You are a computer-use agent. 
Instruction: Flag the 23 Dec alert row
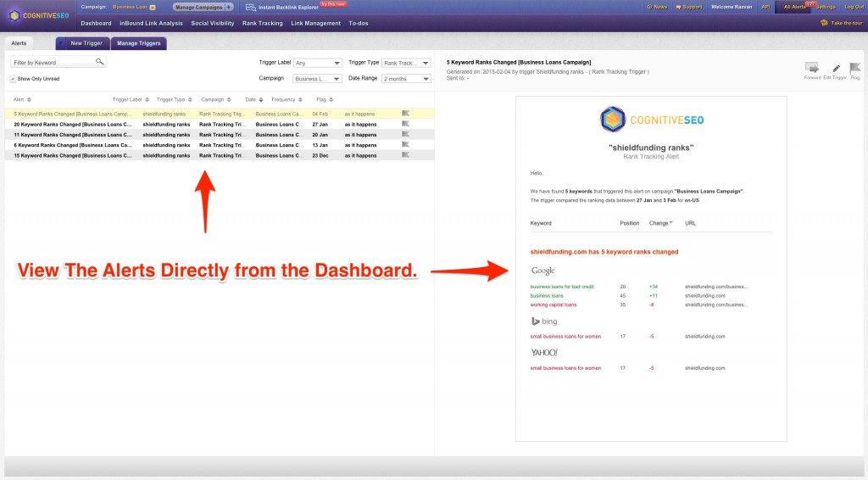coord(405,155)
